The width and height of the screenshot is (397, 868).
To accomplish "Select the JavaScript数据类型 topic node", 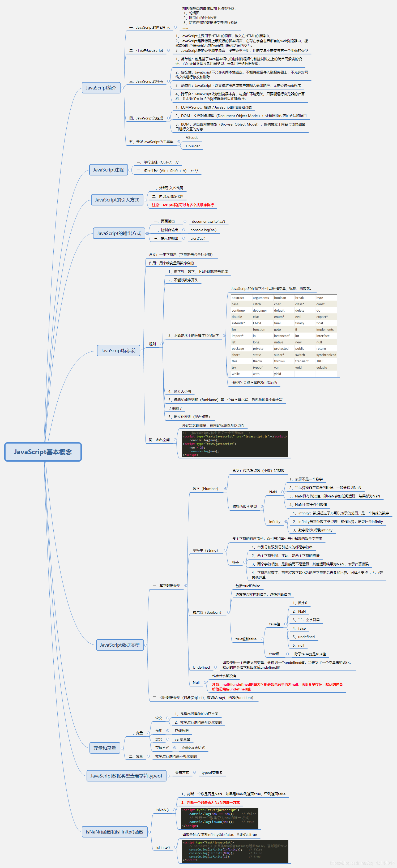I will point(120,645).
